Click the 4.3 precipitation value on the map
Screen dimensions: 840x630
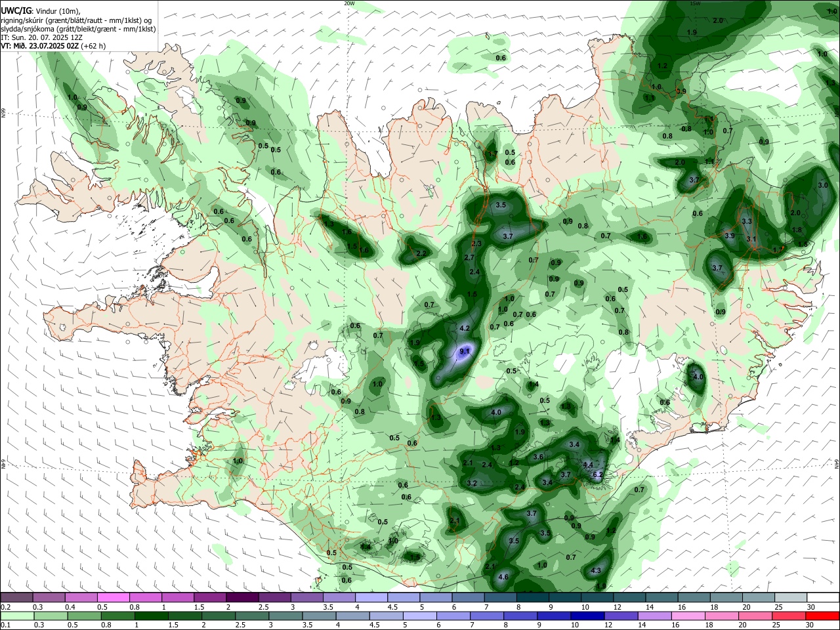pyautogui.click(x=596, y=571)
